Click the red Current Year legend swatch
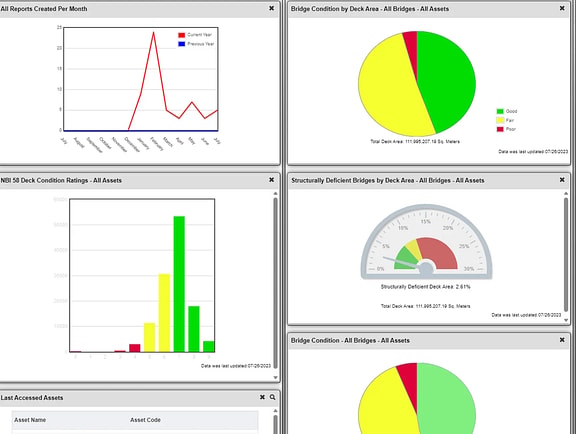This screenshot has height=434, width=576. click(181, 35)
